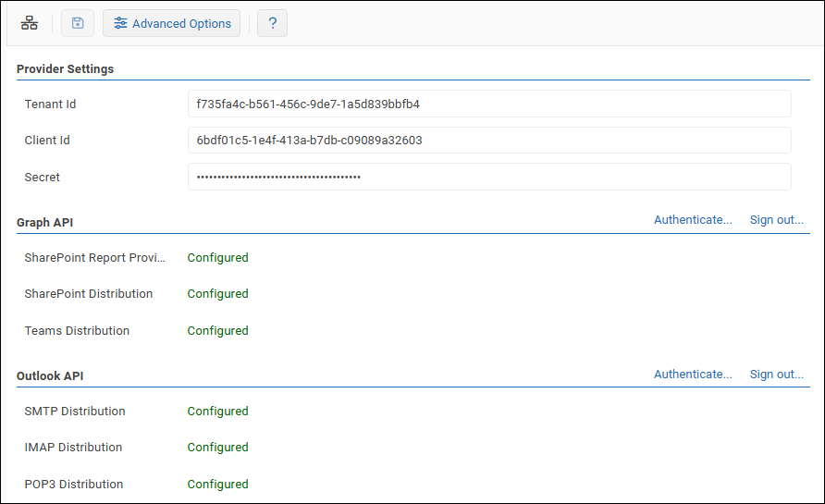Click Configured status beside POP3 Distribution

tap(217, 485)
